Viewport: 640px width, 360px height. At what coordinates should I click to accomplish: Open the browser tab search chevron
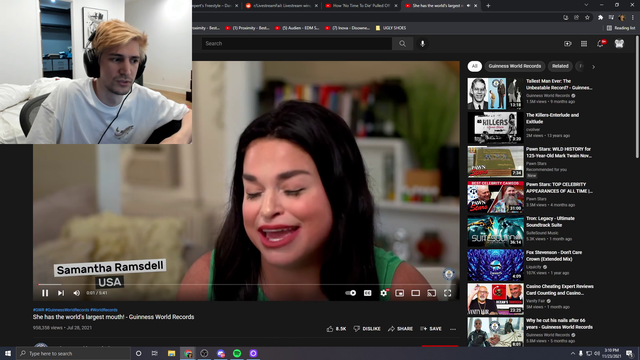586,5
